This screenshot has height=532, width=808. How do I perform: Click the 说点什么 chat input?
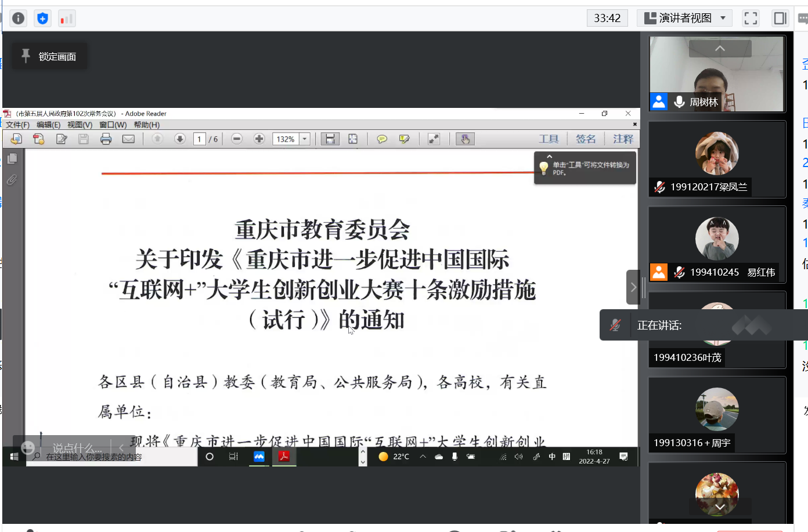click(x=77, y=448)
